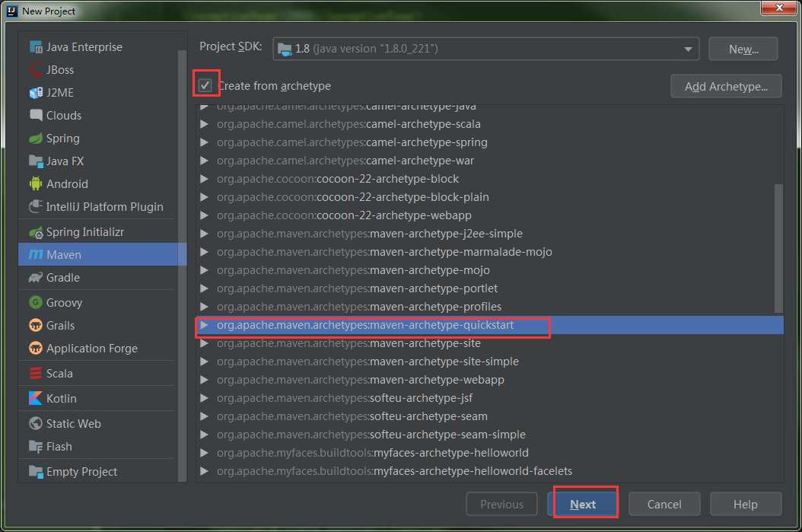Click the Previous button

pos(501,505)
